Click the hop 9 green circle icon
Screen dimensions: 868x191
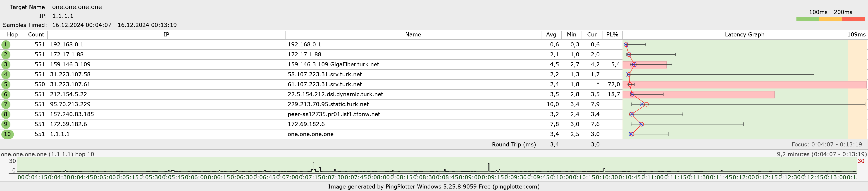6,124
